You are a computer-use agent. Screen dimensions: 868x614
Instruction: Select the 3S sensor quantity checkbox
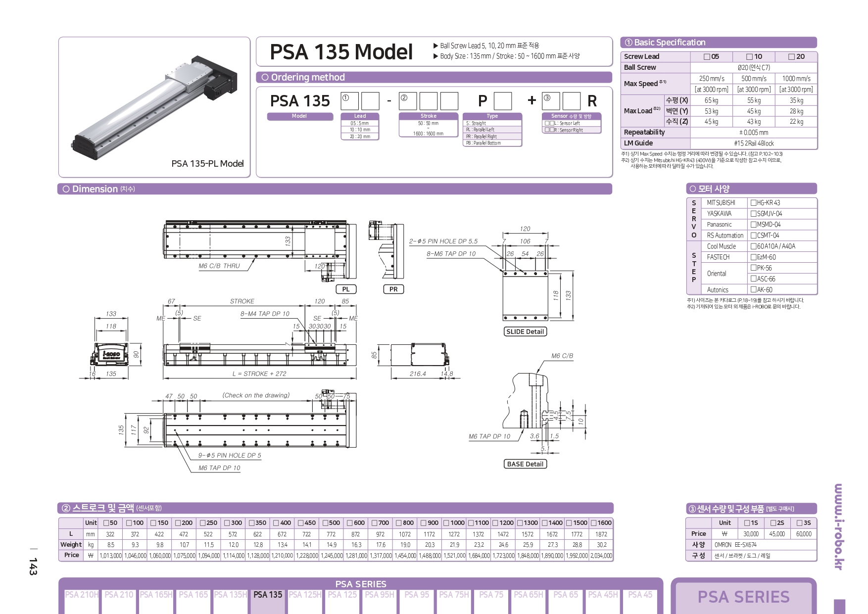click(800, 523)
